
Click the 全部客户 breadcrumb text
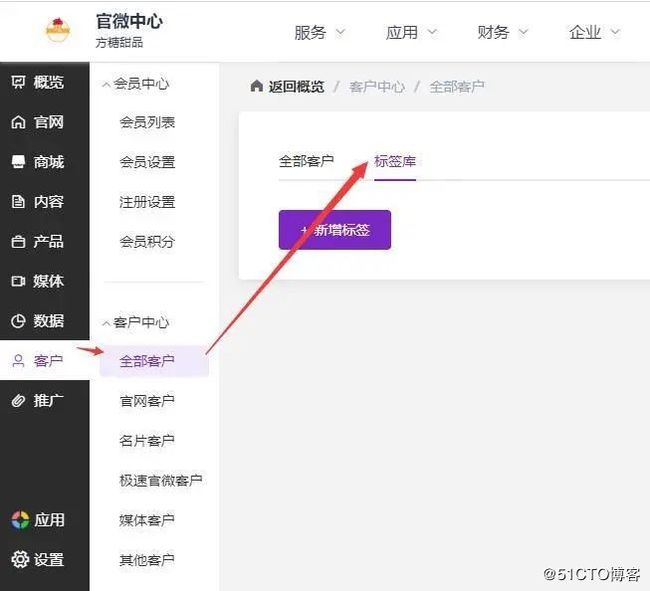tap(456, 87)
